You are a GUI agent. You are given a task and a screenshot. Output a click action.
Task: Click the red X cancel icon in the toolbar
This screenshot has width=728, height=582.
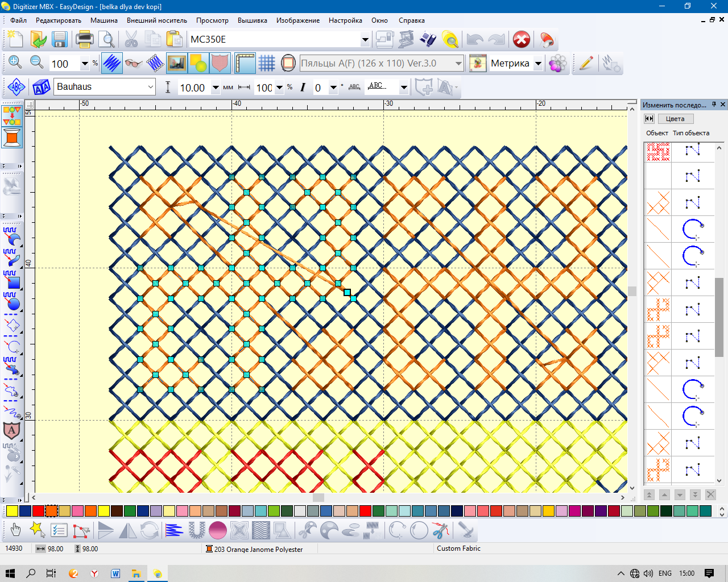522,39
